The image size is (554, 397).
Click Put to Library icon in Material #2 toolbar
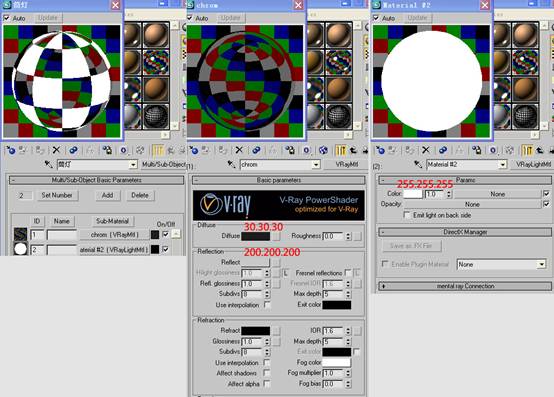pos(476,150)
